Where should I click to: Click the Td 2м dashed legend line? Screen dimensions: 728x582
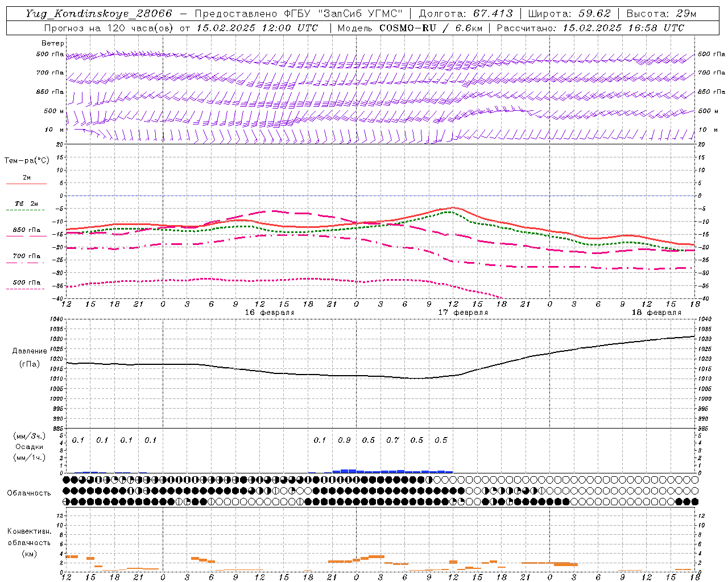click(x=26, y=210)
